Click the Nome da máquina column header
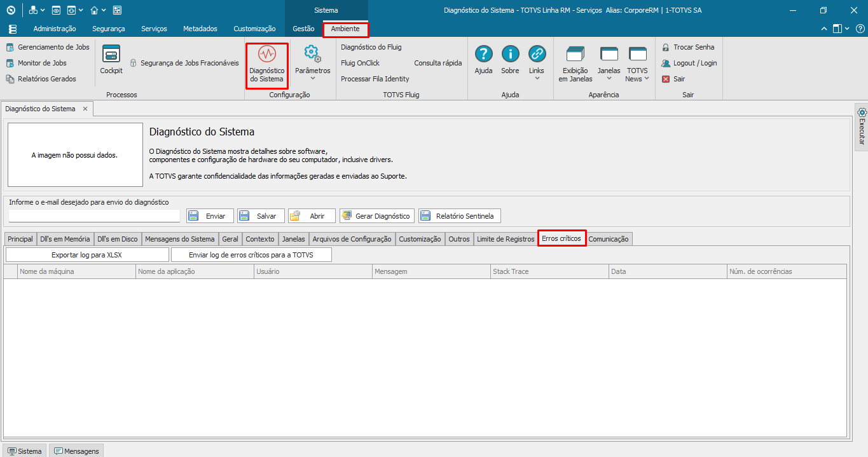 tap(77, 271)
